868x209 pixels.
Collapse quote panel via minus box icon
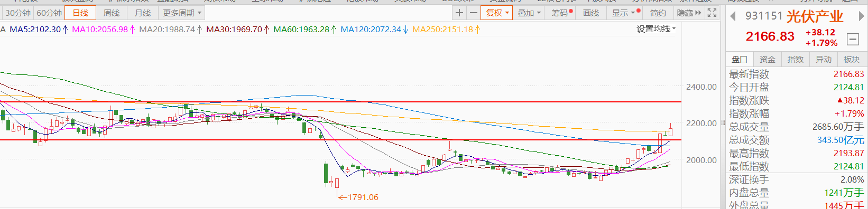[853, 39]
